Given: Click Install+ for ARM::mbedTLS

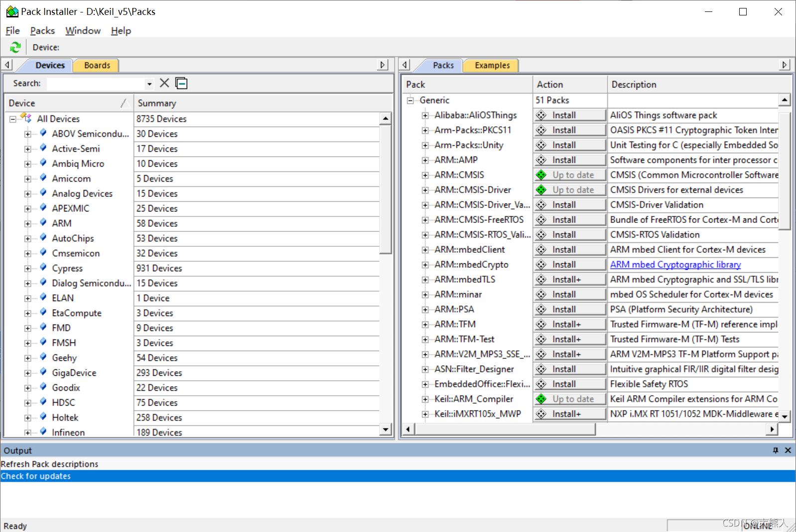Looking at the screenshot, I should click(x=570, y=279).
